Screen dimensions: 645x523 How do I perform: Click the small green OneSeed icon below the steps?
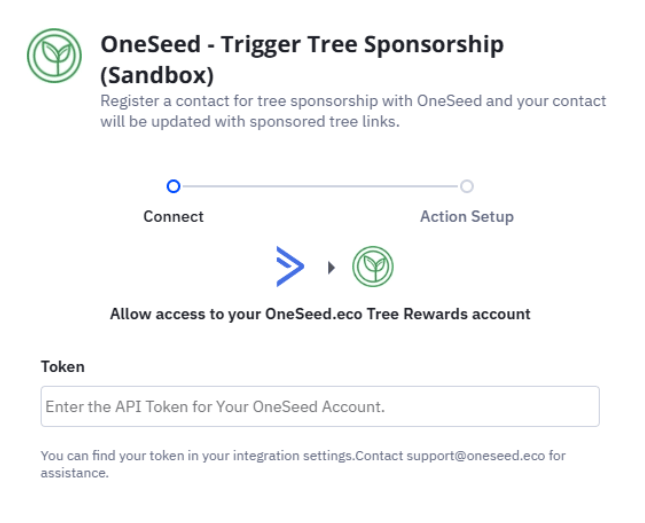(x=372, y=267)
